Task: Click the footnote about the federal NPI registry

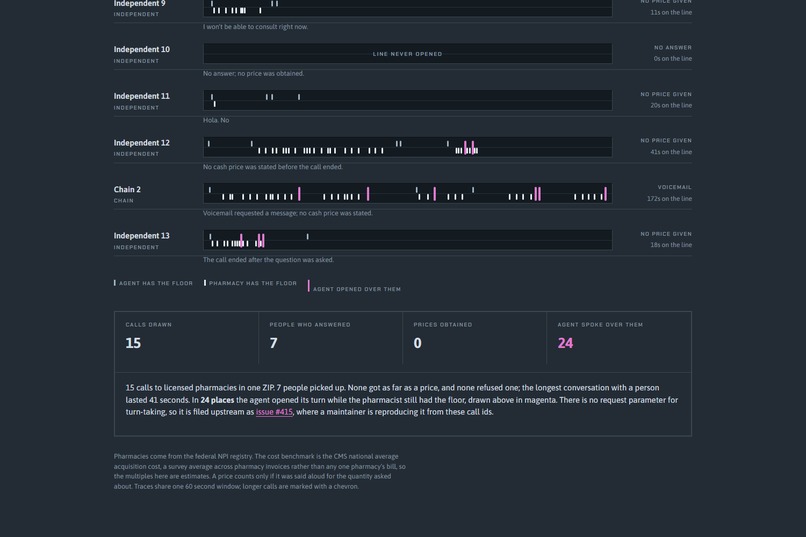Action: tap(260, 471)
